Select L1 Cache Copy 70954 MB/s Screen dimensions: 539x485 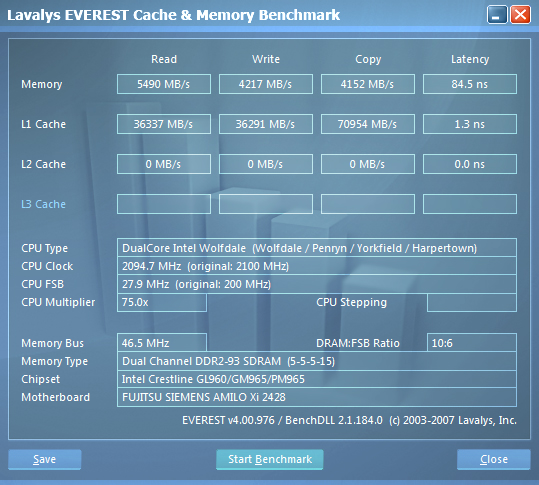(368, 124)
